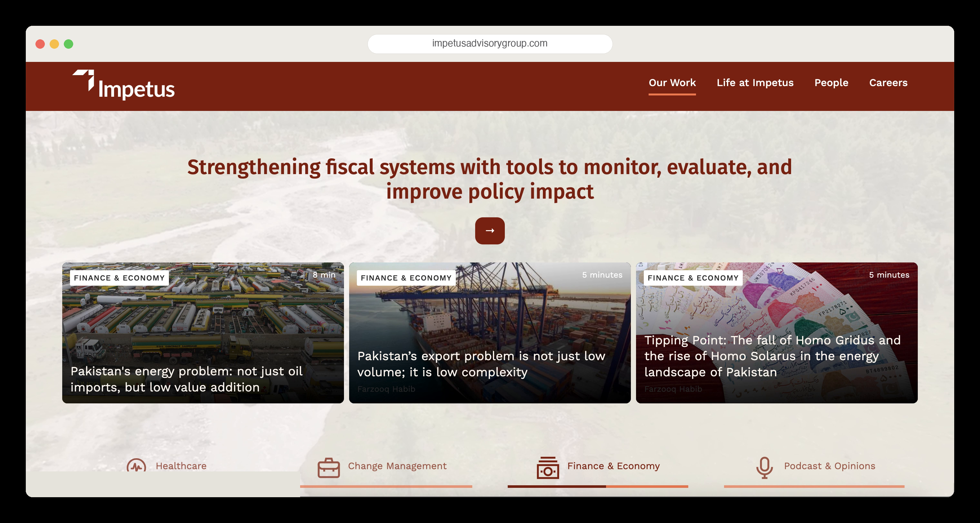Open the Our Work menu item
Image resolution: width=980 pixels, height=523 pixels.
[x=672, y=83]
